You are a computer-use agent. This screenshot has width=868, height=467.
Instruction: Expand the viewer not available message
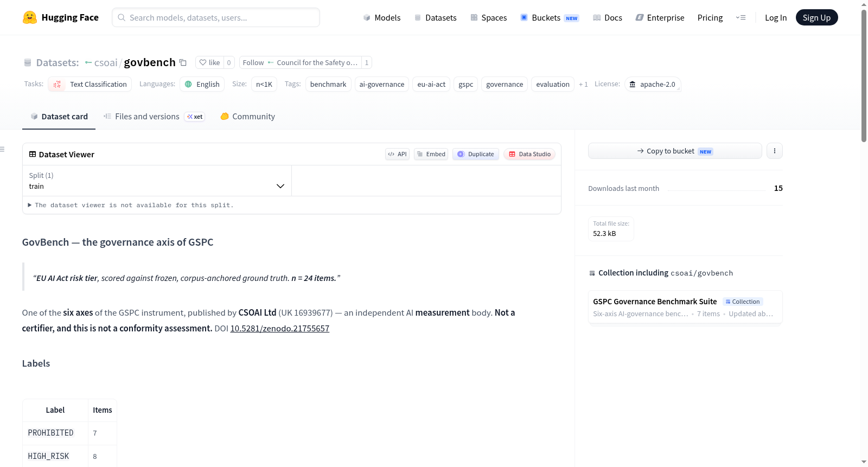click(x=131, y=205)
